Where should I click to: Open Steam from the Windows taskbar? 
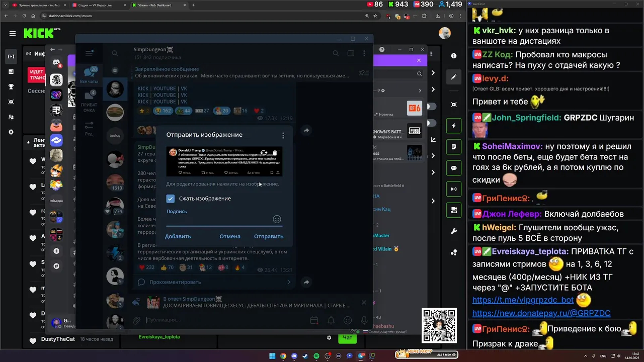tap(305, 356)
